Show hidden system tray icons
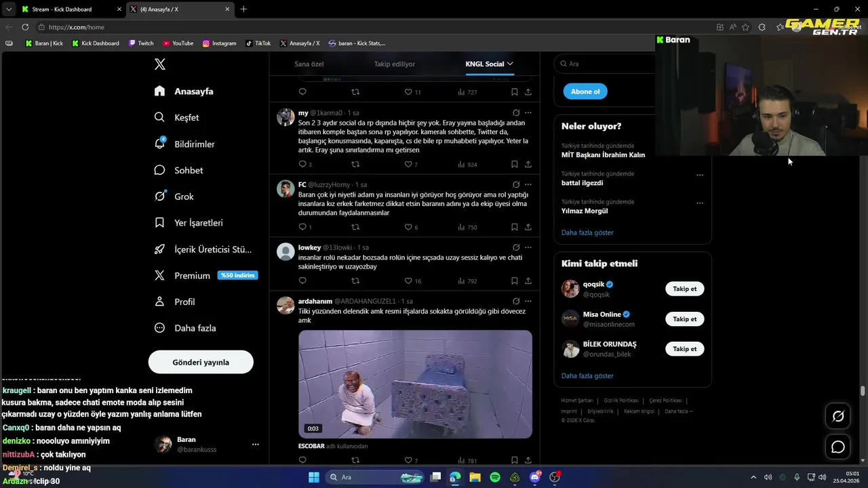This screenshot has width=868, height=488. tap(753, 477)
